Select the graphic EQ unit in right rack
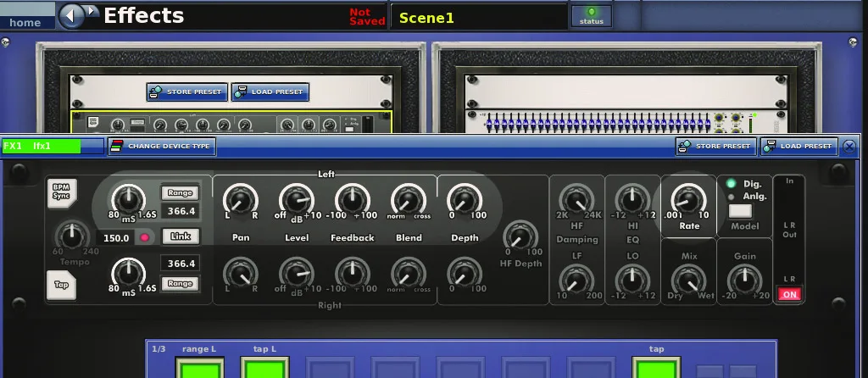 (x=625, y=122)
